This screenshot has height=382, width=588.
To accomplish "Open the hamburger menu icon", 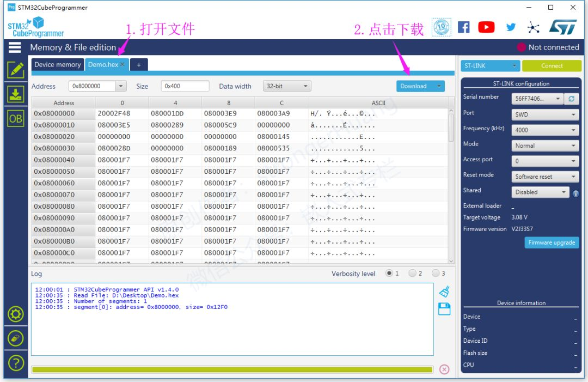I will point(15,47).
